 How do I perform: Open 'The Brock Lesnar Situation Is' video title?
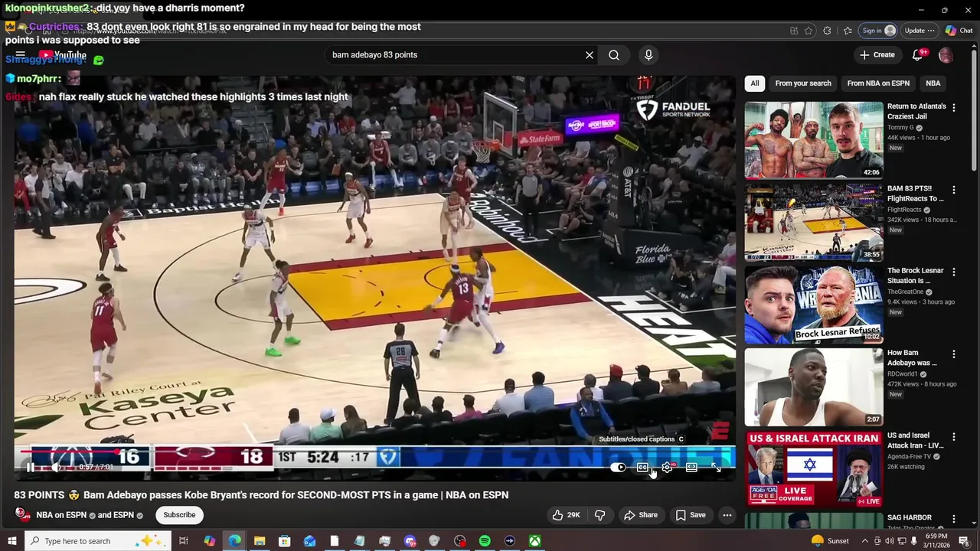pos(916,275)
